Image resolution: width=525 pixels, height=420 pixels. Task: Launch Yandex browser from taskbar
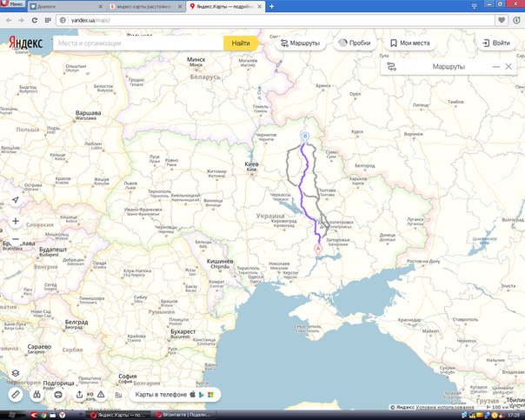(63, 415)
